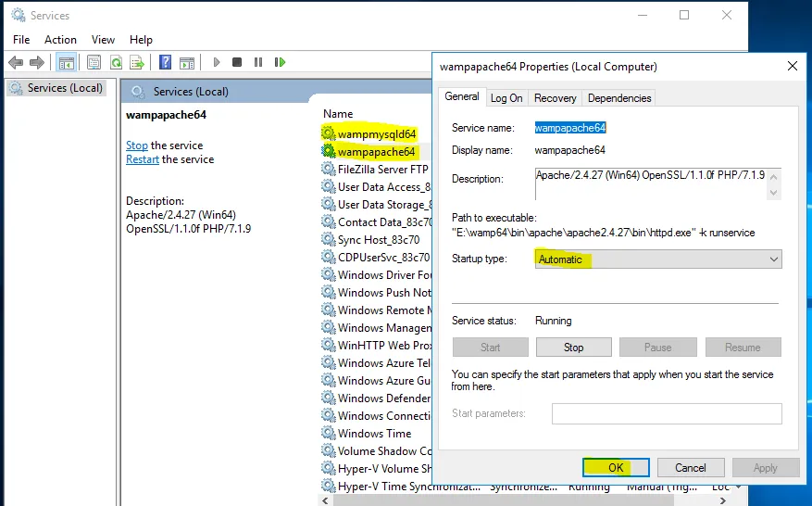Click the Volume Shadow Copy gear icon
812x506 pixels.
pos(329,450)
